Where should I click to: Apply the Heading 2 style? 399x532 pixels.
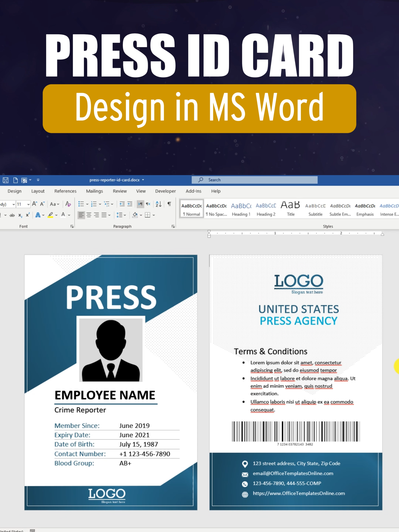pos(266,208)
